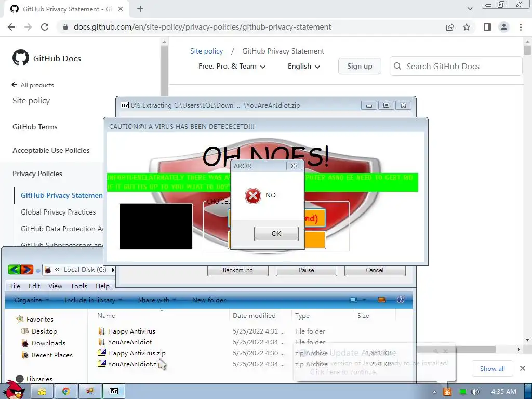Open Edit menu in Explorer window
The height and width of the screenshot is (399, 532).
[34, 286]
